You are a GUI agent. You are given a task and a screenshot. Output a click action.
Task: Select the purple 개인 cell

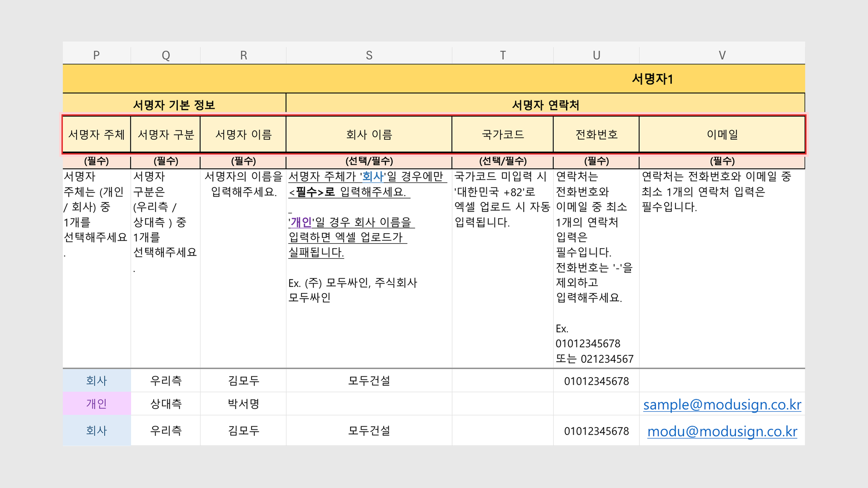coord(96,404)
